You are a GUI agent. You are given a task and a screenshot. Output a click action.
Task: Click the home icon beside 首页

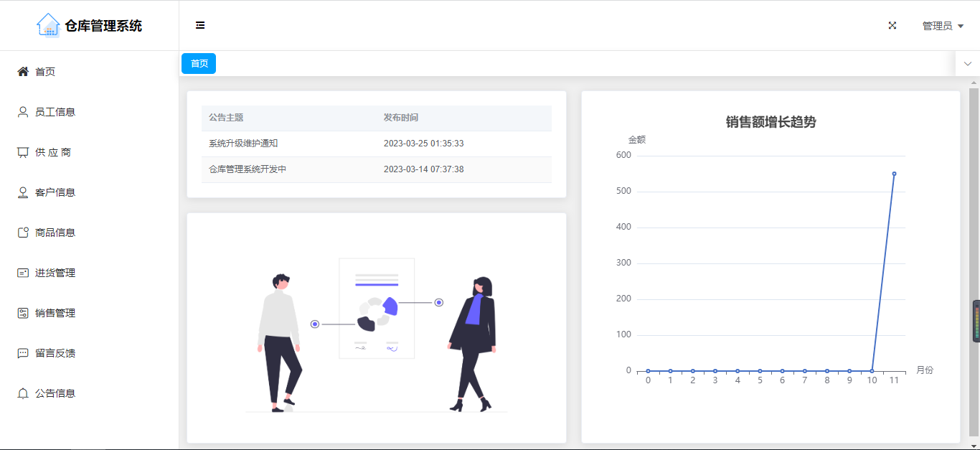point(23,72)
